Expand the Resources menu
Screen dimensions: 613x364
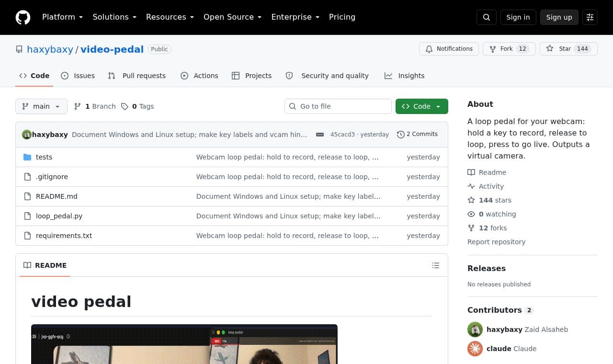pyautogui.click(x=170, y=17)
